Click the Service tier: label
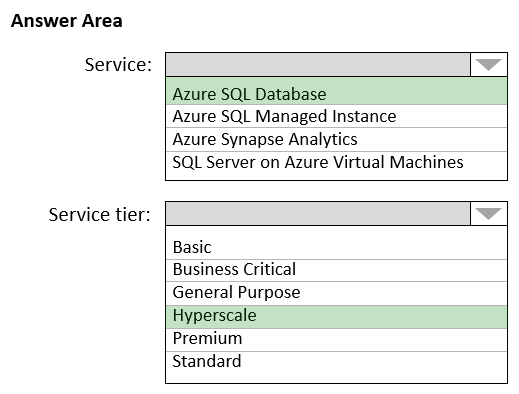519x394 pixels. (x=100, y=214)
